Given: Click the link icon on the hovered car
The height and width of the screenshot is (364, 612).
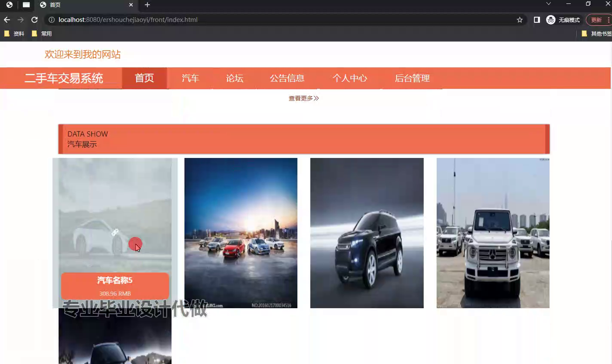Looking at the screenshot, I should [115, 232].
